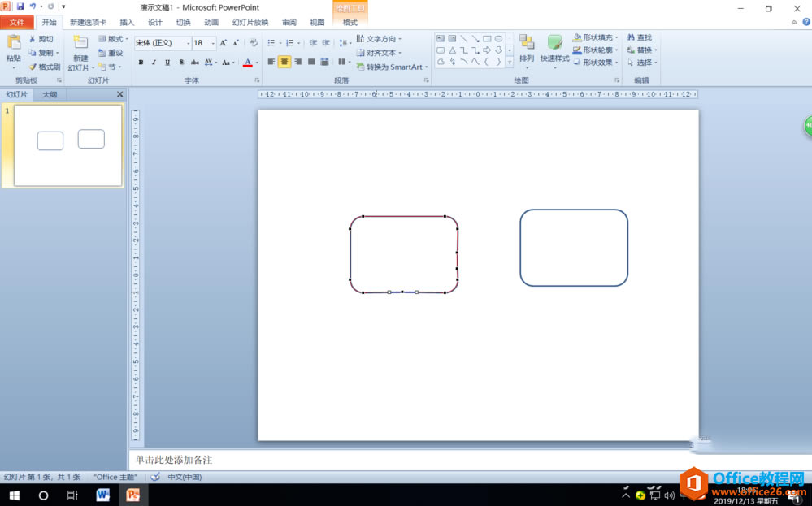Open the font size dropdown
The image size is (812, 506).
(213, 43)
